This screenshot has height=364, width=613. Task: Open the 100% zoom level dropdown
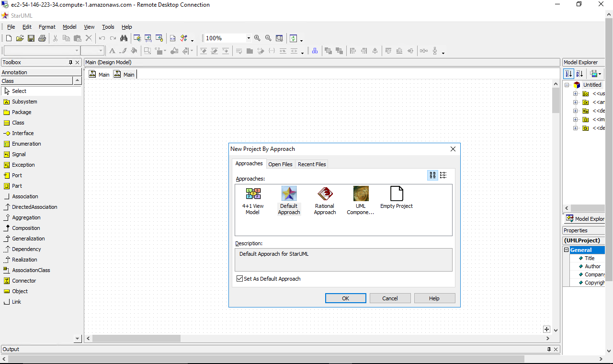[x=249, y=38]
